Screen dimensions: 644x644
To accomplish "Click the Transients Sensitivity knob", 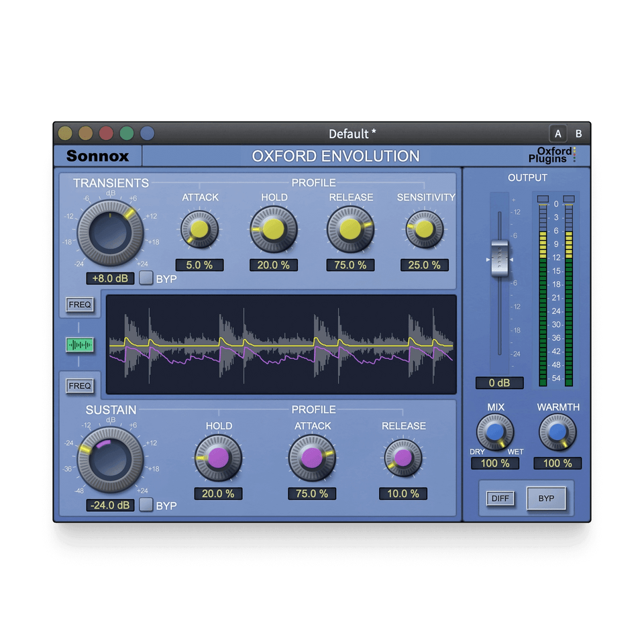I will pos(424,230).
